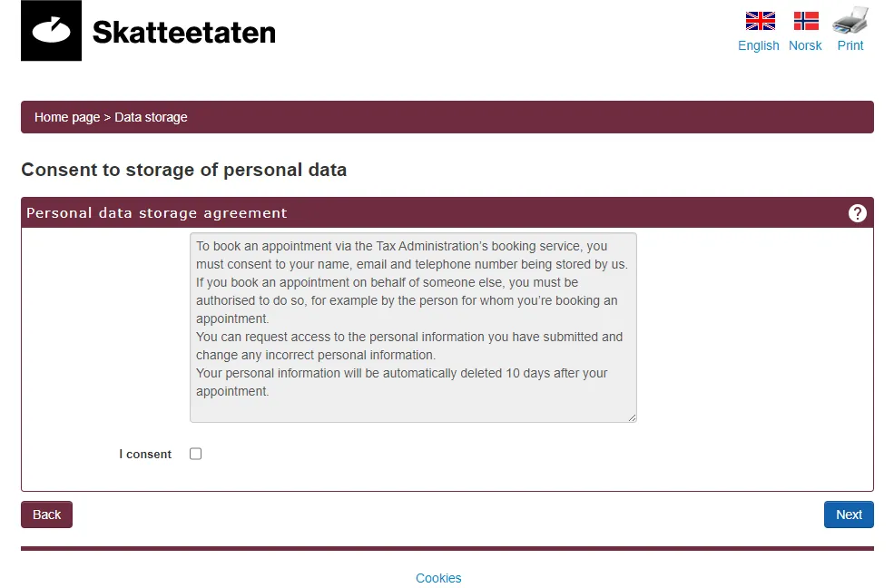Click the text area resize handle
Image resolution: width=894 pixels, height=588 pixels.
pos(632,417)
